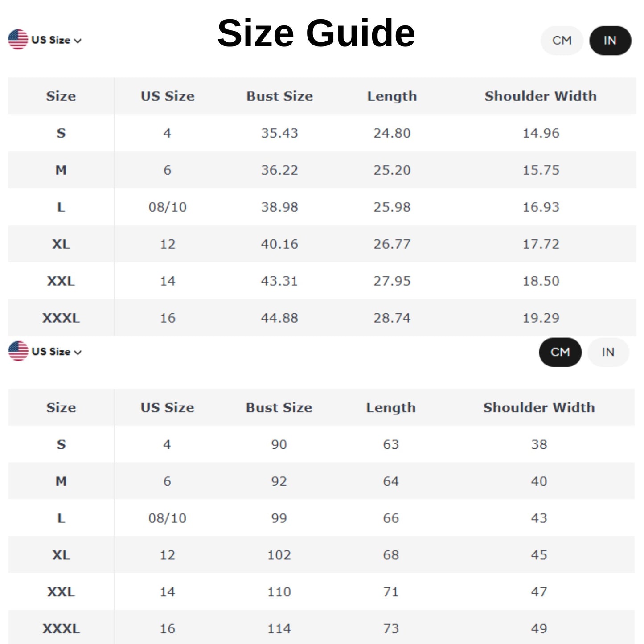Switch bottom table to IN units
This screenshot has height=644, width=644.
click(608, 352)
